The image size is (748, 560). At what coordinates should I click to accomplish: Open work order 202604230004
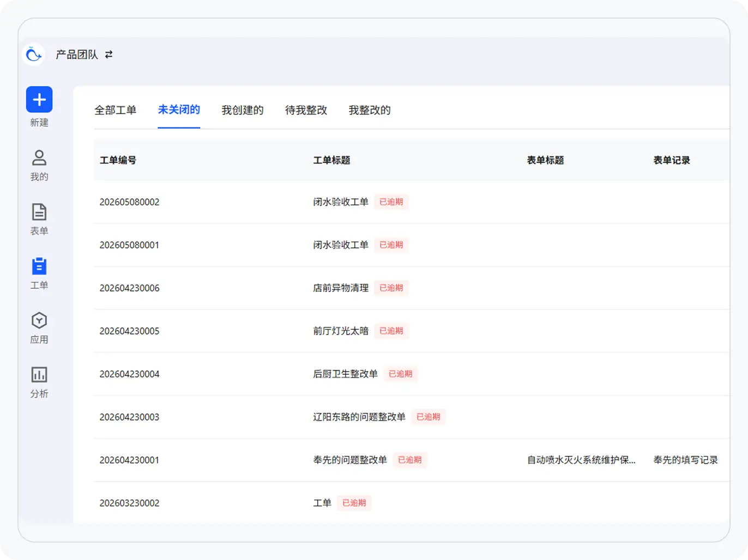point(130,374)
